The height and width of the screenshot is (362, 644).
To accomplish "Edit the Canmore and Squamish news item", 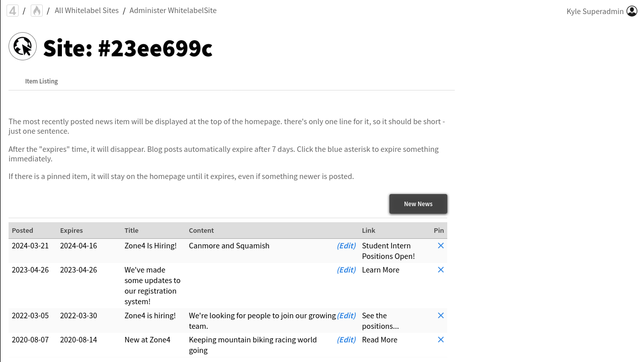I will pyautogui.click(x=346, y=245).
